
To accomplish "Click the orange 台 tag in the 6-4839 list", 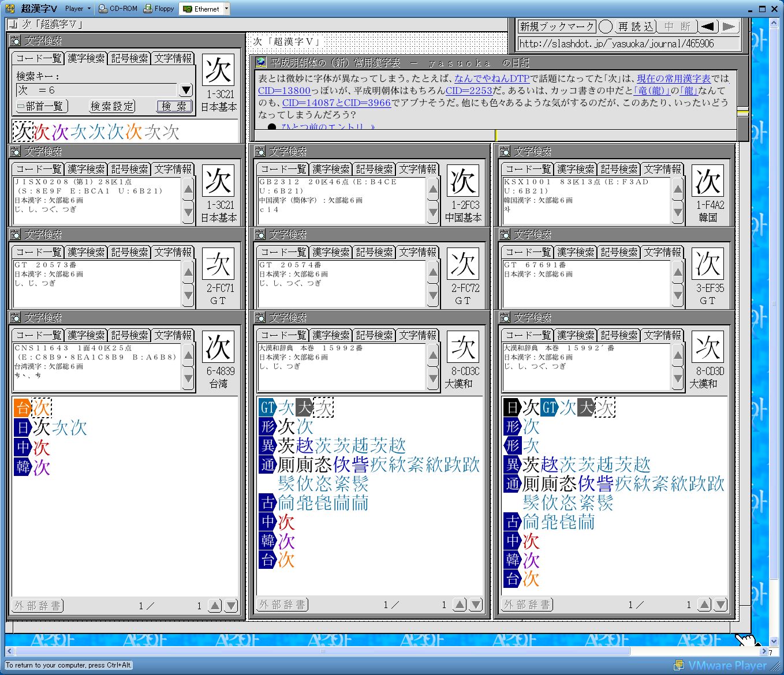I will (x=23, y=408).
